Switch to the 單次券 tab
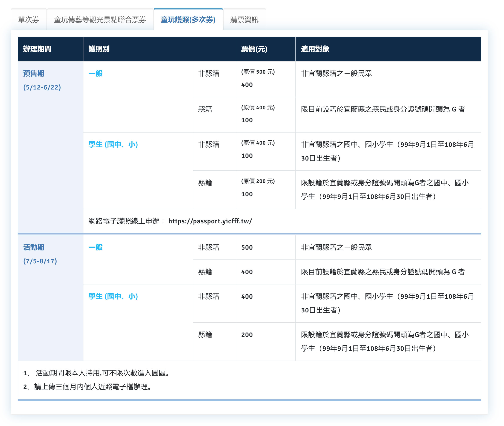 pos(28,20)
